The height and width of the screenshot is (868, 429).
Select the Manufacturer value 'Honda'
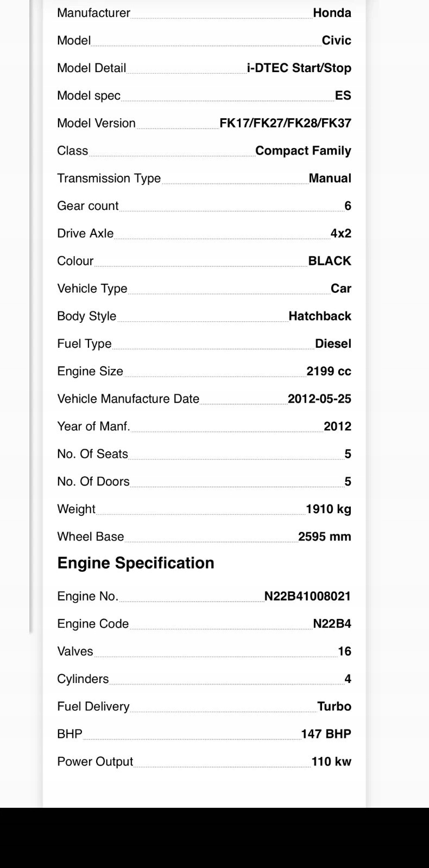(x=332, y=13)
